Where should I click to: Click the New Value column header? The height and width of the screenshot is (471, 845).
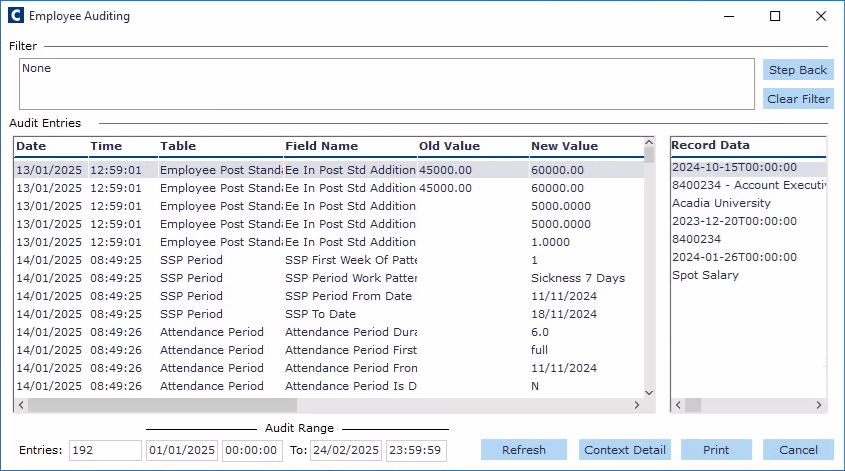[585, 146]
